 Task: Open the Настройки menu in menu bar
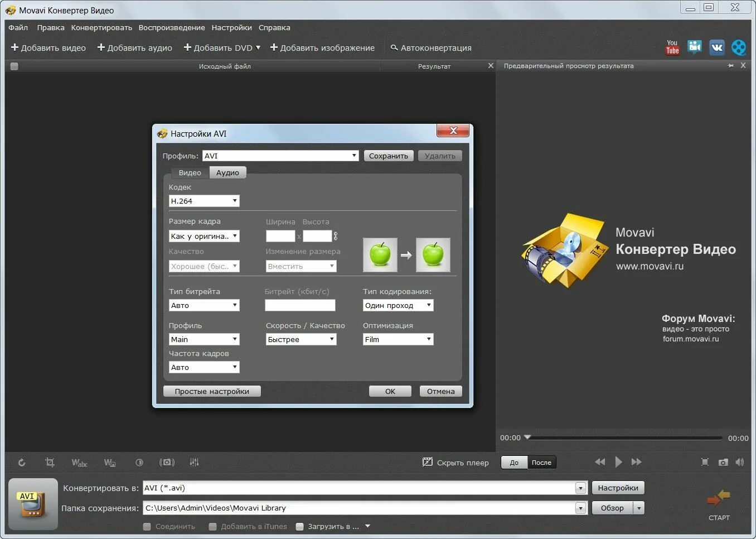(232, 27)
